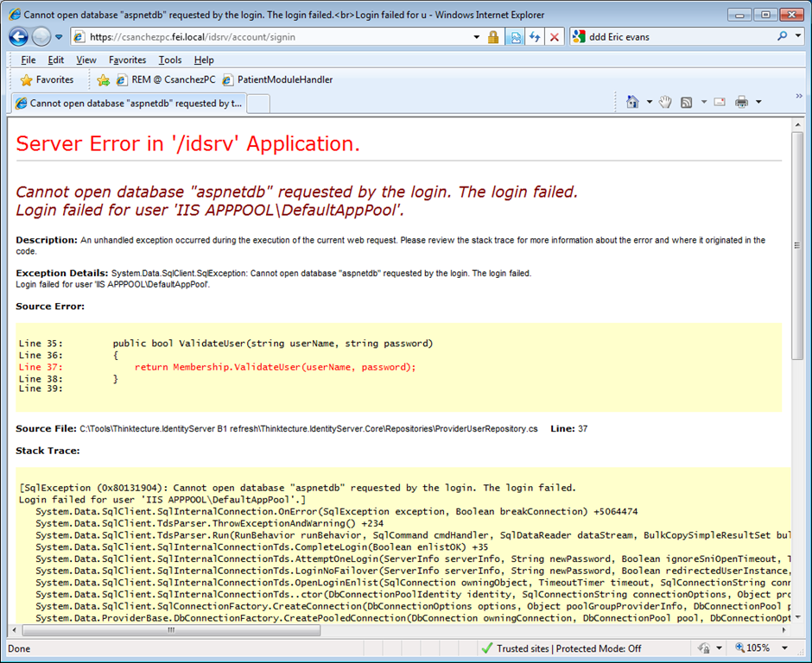Open a new blank tab

tap(259, 103)
